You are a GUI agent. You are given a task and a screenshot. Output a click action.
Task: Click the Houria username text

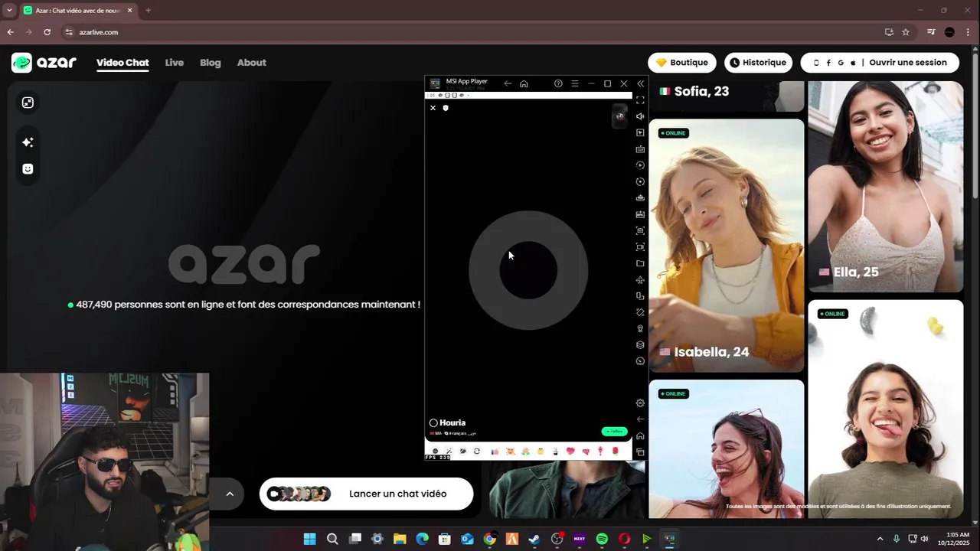452,422
